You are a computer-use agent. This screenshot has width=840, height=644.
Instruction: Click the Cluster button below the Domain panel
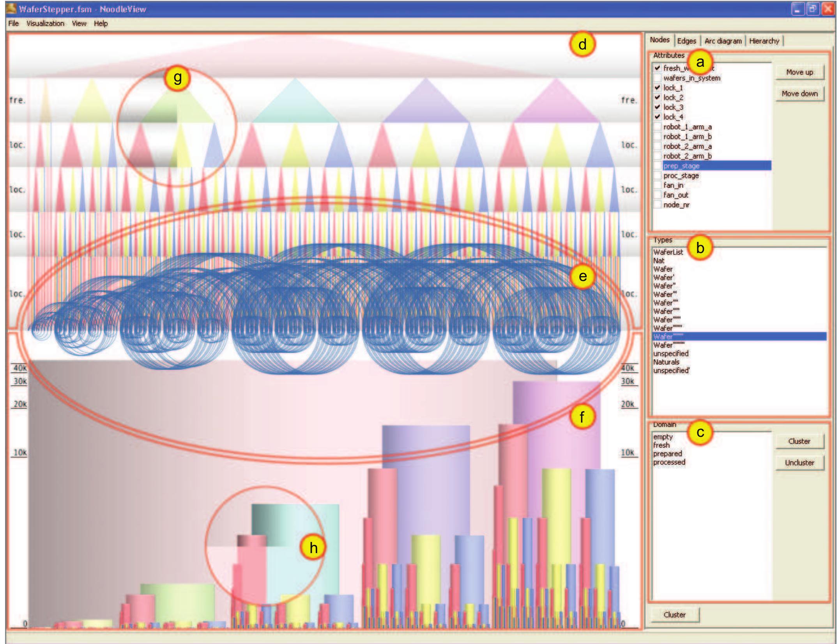(675, 615)
